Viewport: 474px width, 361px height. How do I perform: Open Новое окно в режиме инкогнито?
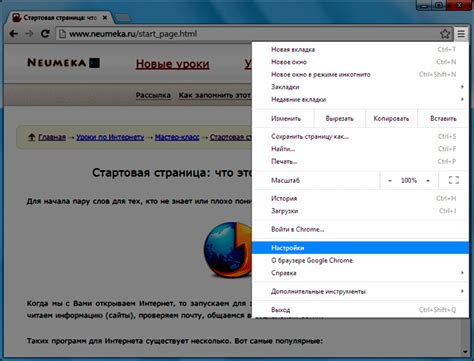[x=360, y=74]
